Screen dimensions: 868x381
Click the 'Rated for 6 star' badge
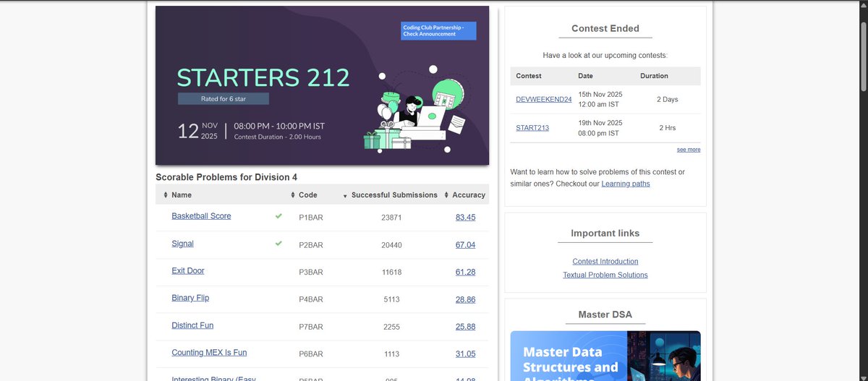(x=224, y=98)
